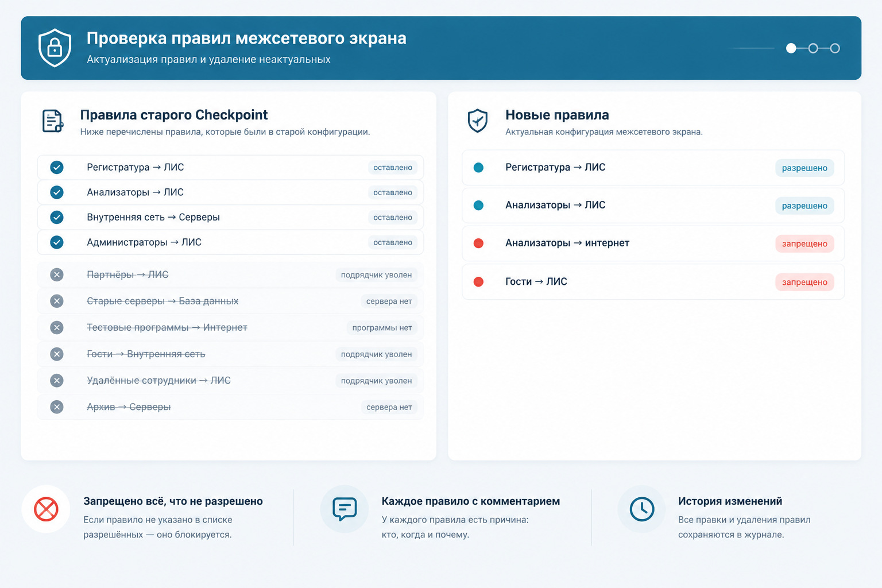Click сервера нет badge on Архив row
882x588 pixels.
389,407
